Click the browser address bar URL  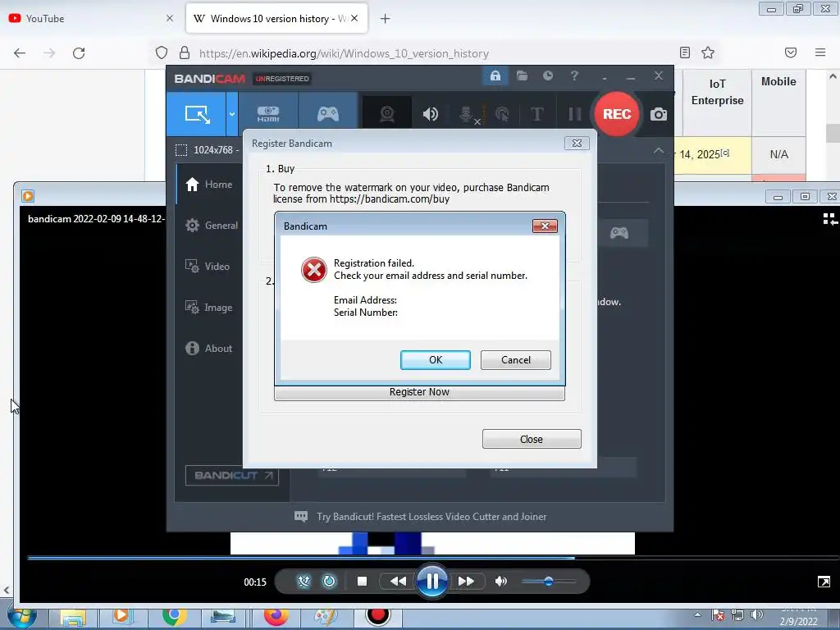pyautogui.click(x=344, y=53)
